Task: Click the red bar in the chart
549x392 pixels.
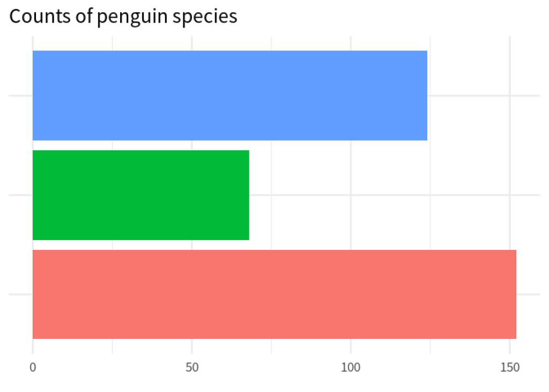Action: tap(274, 294)
